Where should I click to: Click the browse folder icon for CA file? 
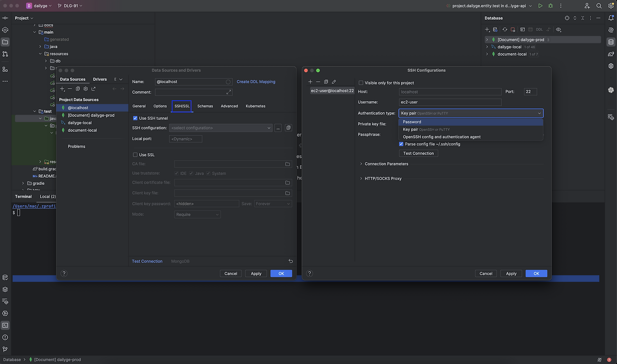[288, 164]
